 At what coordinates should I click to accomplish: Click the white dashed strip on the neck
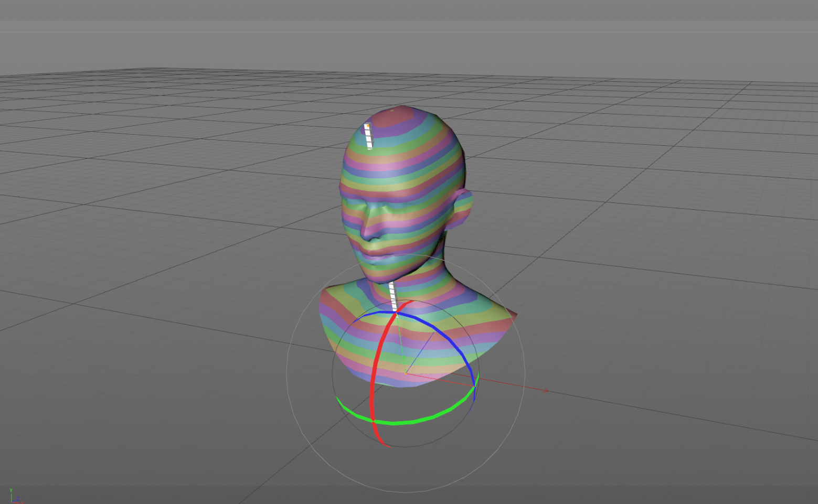(x=393, y=297)
